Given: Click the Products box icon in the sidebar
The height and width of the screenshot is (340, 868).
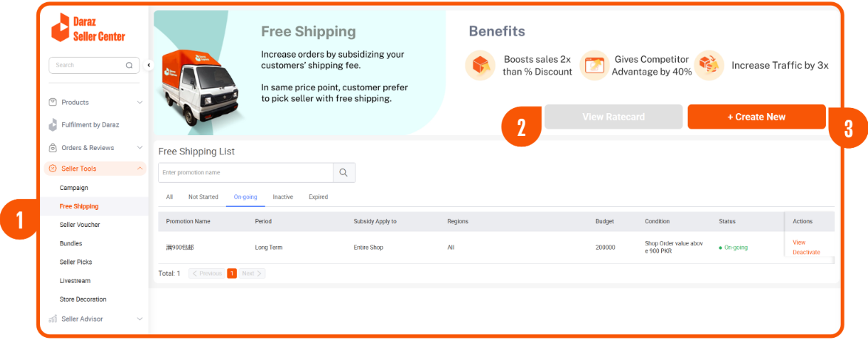Looking at the screenshot, I should [x=52, y=102].
